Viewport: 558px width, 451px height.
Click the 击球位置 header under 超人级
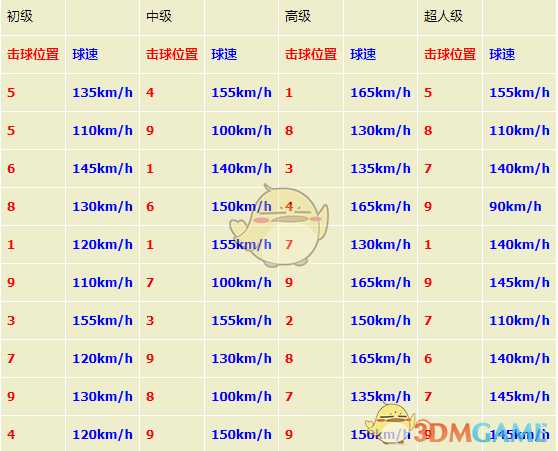point(450,54)
